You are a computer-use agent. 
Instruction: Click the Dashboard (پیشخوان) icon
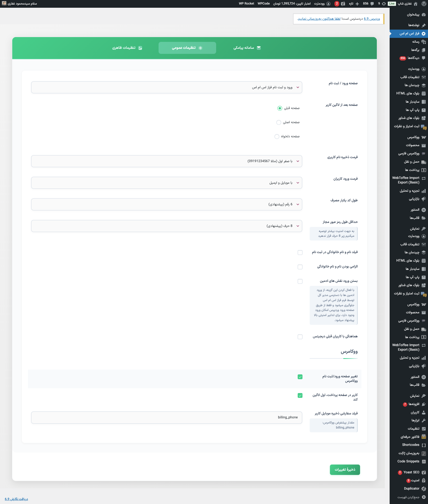424,15
